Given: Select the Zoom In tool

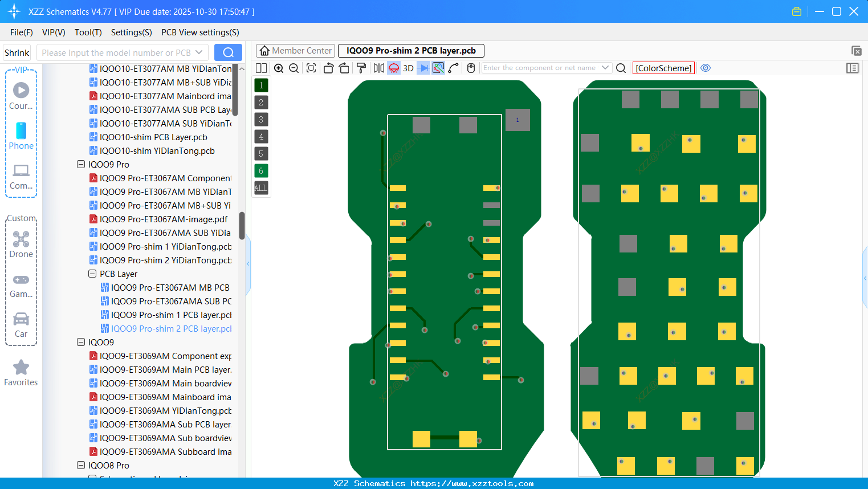Looking at the screenshot, I should pos(279,68).
